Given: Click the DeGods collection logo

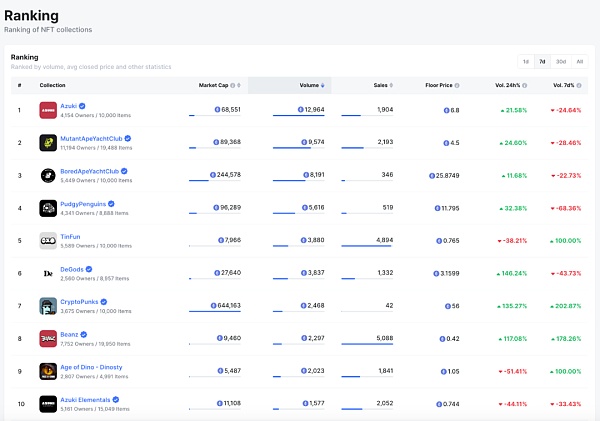Looking at the screenshot, I should [48, 273].
